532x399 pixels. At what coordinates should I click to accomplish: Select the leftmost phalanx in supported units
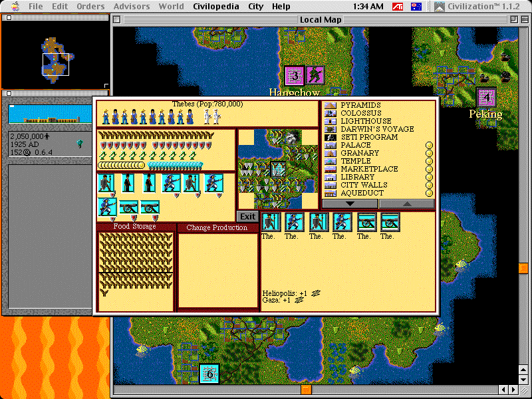[106, 184]
